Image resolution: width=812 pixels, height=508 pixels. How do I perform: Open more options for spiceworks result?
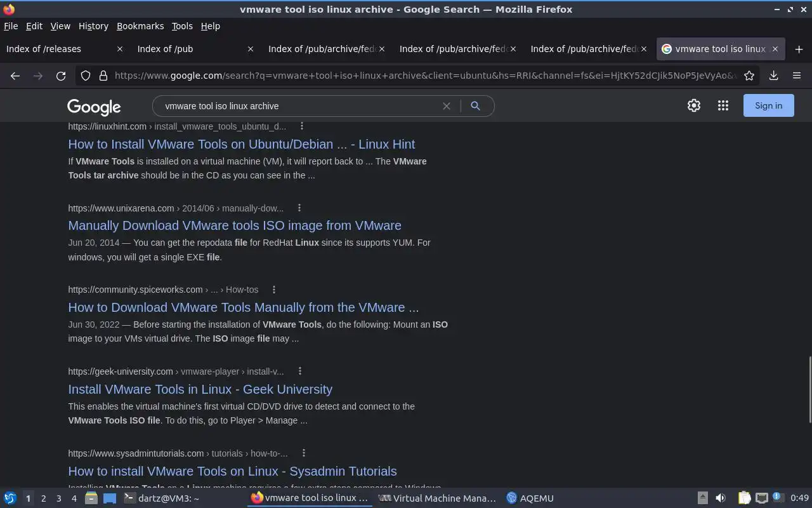[274, 290]
